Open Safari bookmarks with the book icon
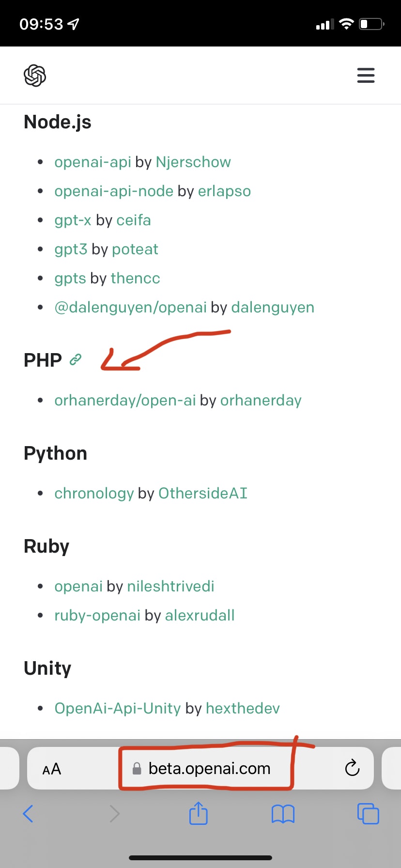Viewport: 401px width, 868px height. click(x=283, y=814)
